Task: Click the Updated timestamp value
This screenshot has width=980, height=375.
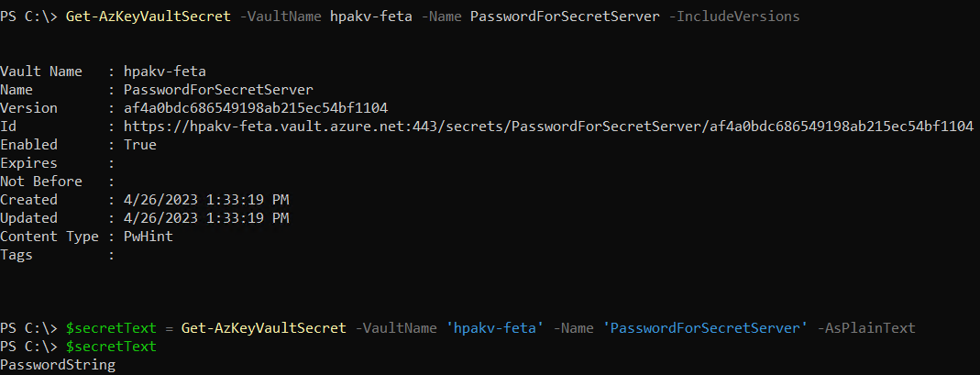Action: point(206,218)
